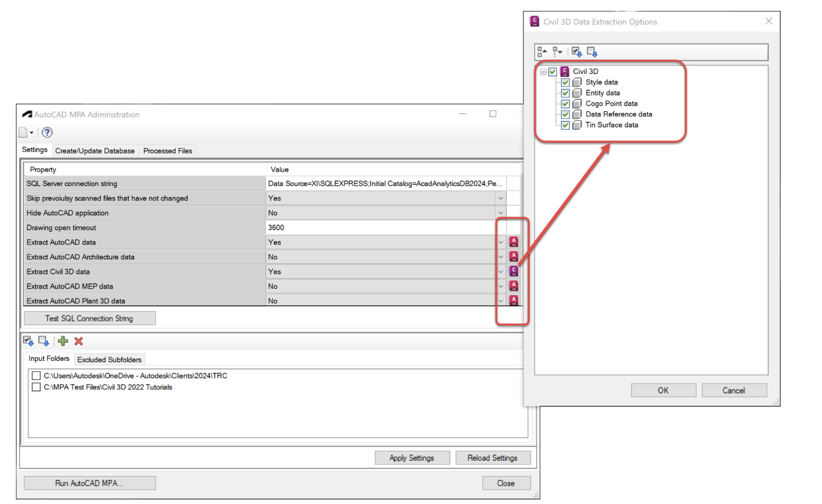
Task: Edit the SQL Server connection string value
Action: [x=386, y=184]
